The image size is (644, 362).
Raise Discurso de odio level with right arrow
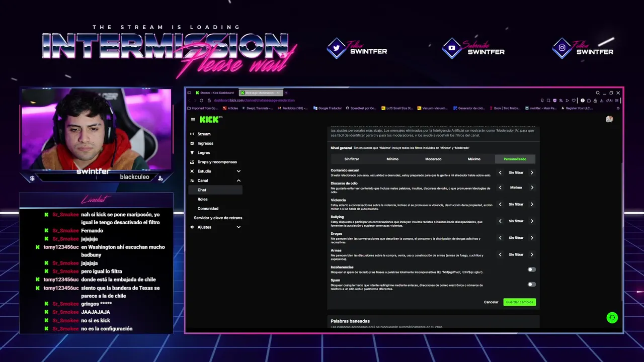(532, 188)
